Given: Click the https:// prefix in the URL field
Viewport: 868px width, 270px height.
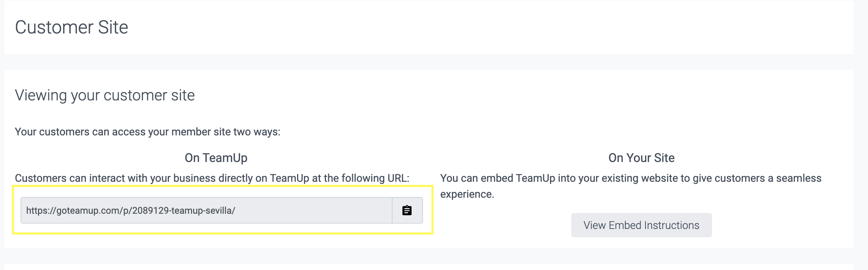Looking at the screenshot, I should (x=41, y=211).
